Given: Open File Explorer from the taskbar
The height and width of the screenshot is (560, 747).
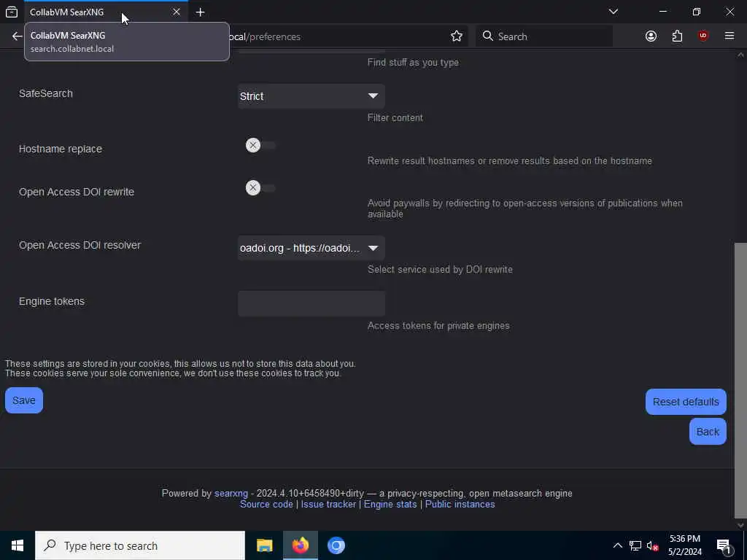Looking at the screenshot, I should [264, 545].
